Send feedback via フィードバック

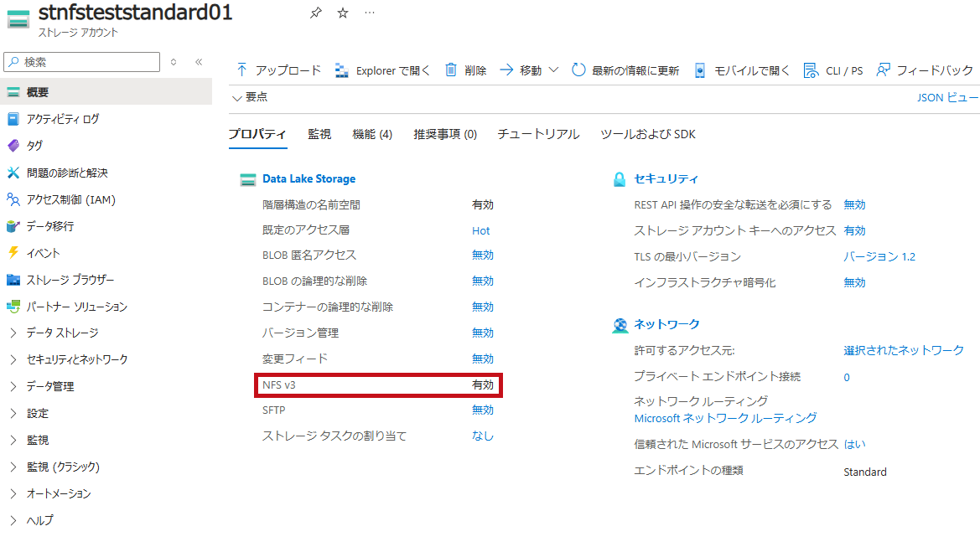[x=925, y=70]
